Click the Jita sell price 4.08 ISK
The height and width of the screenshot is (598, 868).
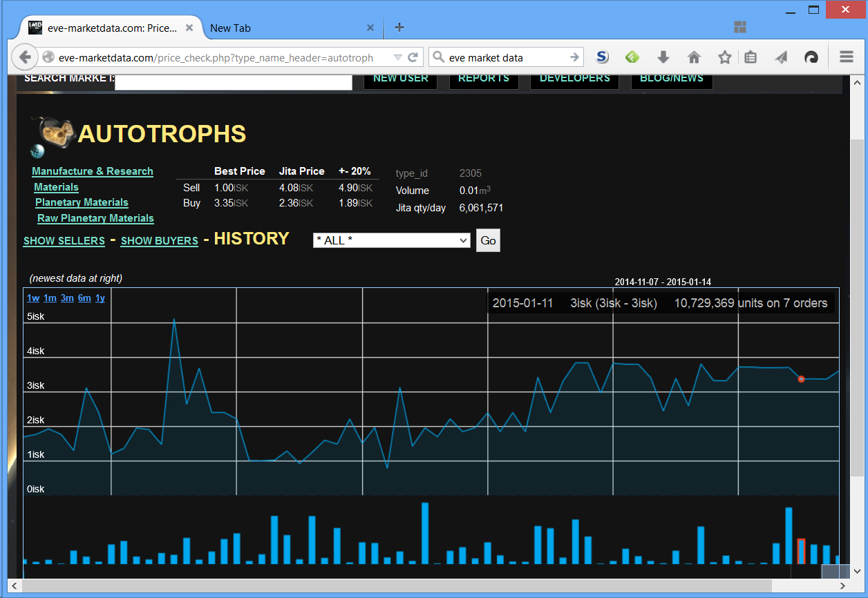(296, 188)
